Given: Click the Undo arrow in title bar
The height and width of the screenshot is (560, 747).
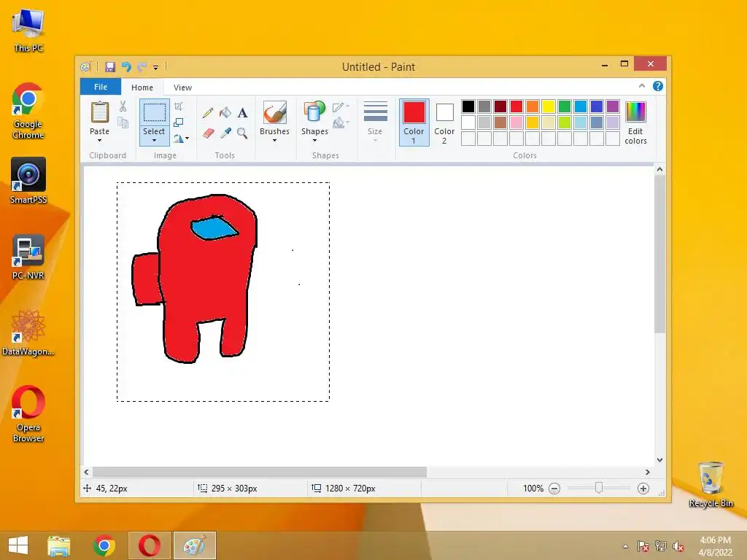Looking at the screenshot, I should (126, 66).
